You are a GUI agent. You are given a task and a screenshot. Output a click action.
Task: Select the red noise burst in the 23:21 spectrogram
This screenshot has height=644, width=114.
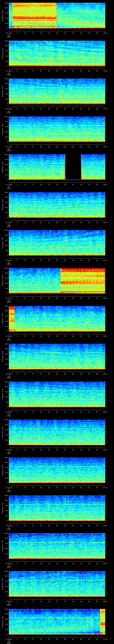[x=83, y=280]
